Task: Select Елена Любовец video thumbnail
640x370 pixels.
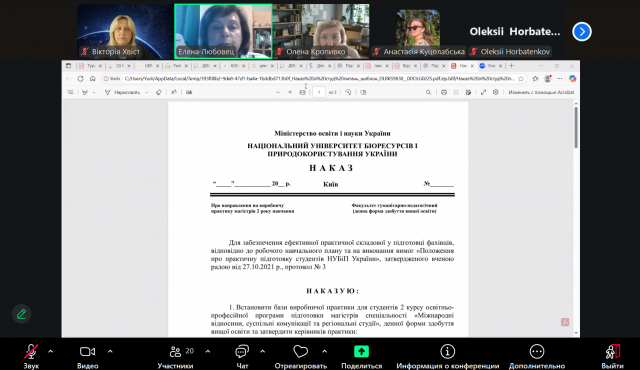Action: (223, 31)
